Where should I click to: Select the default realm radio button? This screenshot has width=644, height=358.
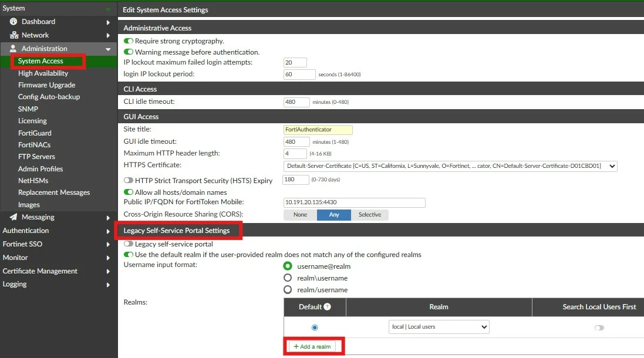tap(315, 327)
